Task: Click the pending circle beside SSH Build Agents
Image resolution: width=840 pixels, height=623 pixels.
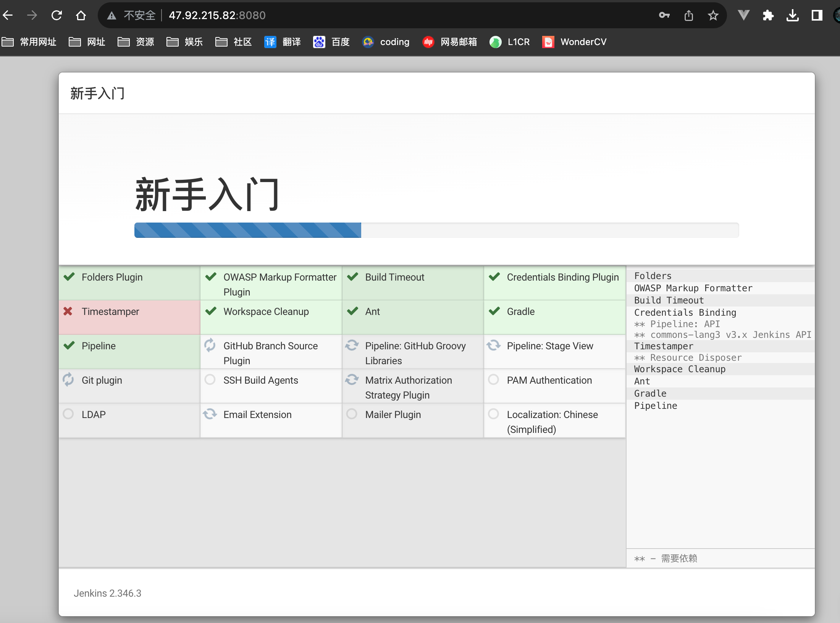Action: click(x=210, y=379)
